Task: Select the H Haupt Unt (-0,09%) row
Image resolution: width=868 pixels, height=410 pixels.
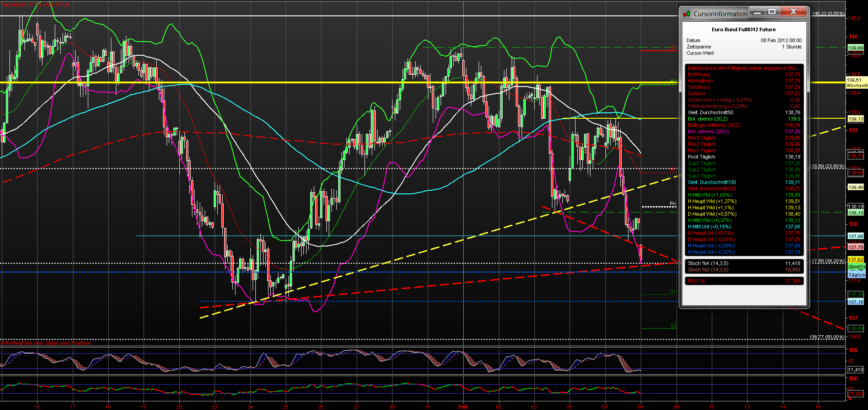Action: (x=743, y=246)
